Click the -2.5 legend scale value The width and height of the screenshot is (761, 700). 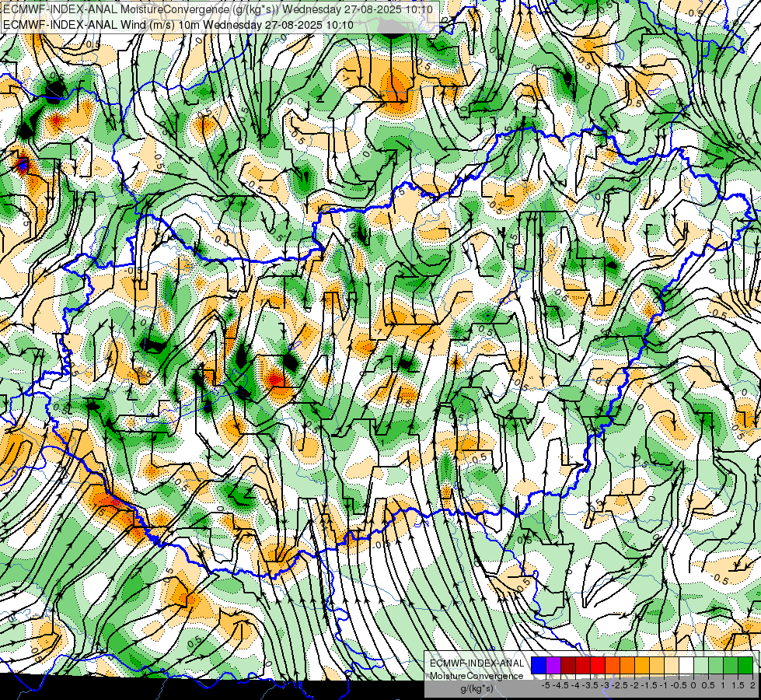point(620,685)
